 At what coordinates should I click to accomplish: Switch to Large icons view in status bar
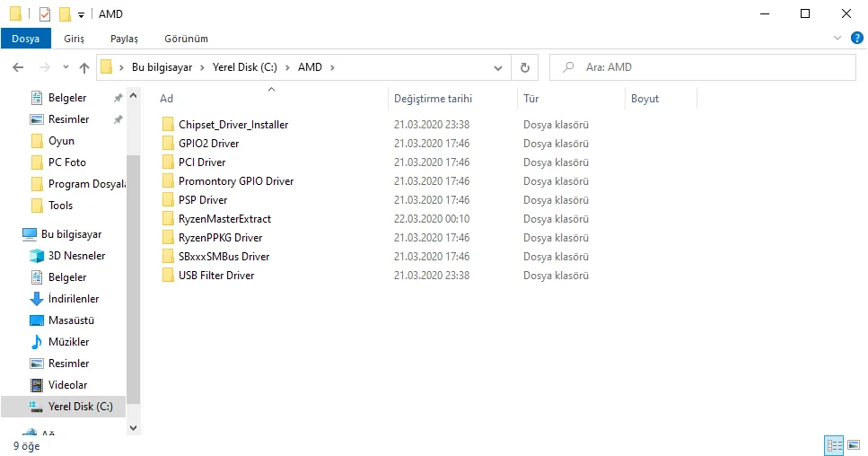click(854, 445)
